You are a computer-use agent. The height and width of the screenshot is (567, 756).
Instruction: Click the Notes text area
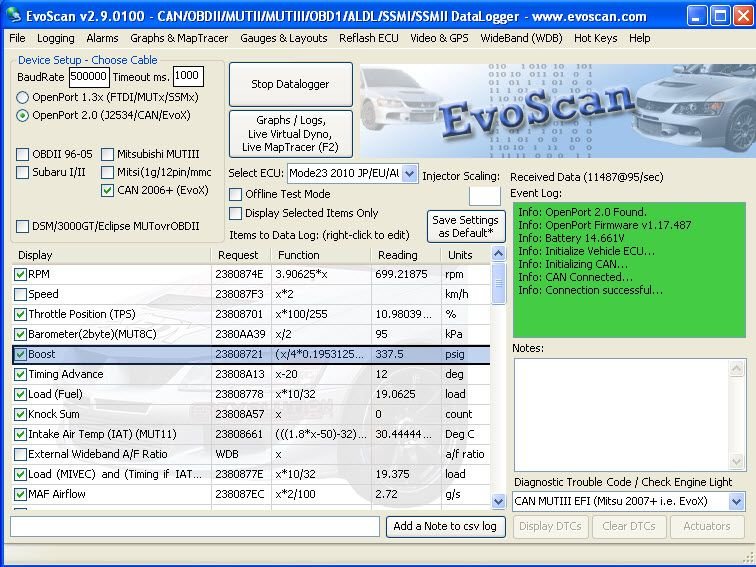click(x=630, y=413)
